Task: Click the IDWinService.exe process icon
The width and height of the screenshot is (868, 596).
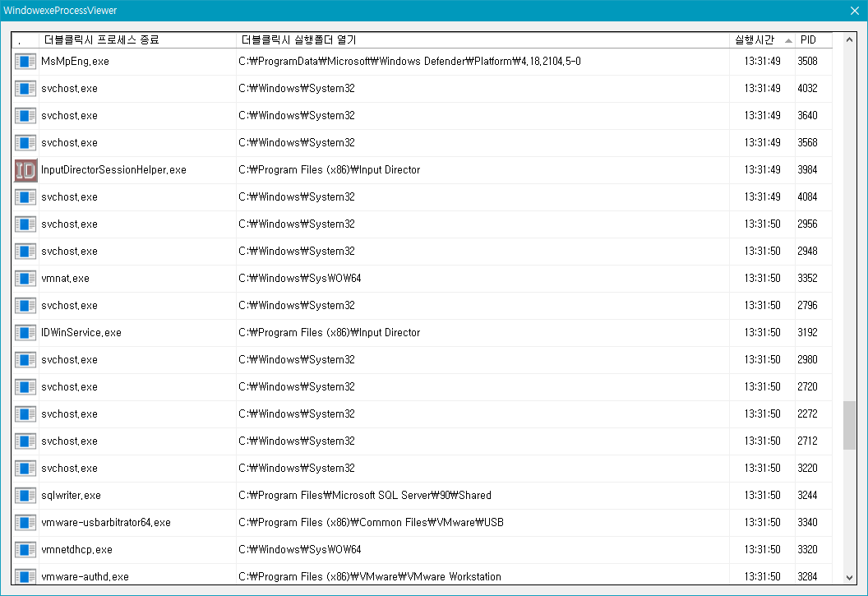Action: click(25, 333)
